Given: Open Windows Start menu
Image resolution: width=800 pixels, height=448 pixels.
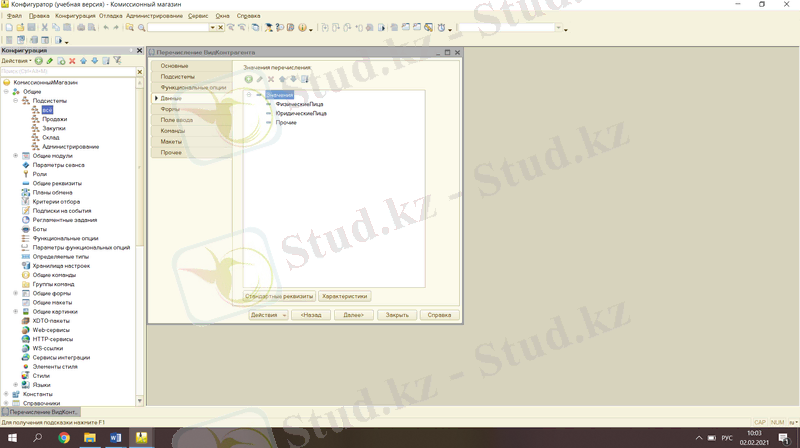Looking at the screenshot, I should [12, 437].
